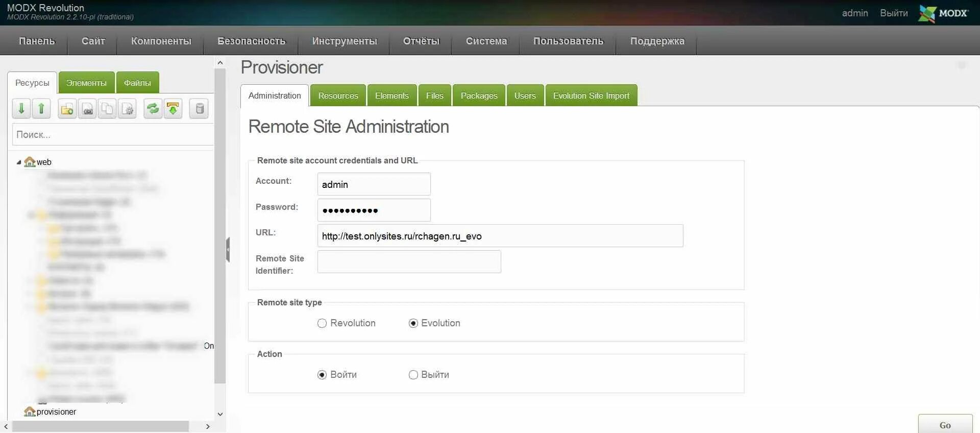Select the Revolution remote site type

pos(322,323)
